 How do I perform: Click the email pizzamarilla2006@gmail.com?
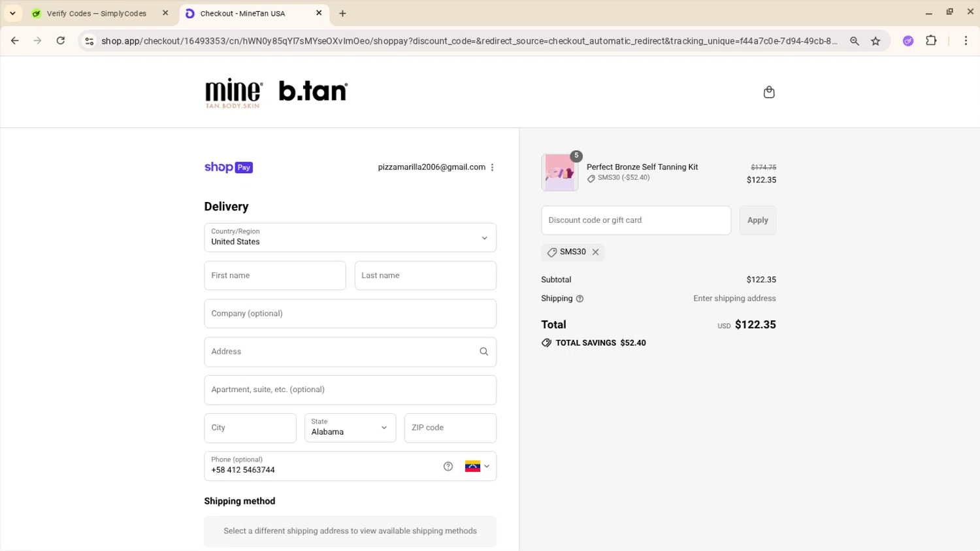click(x=432, y=167)
